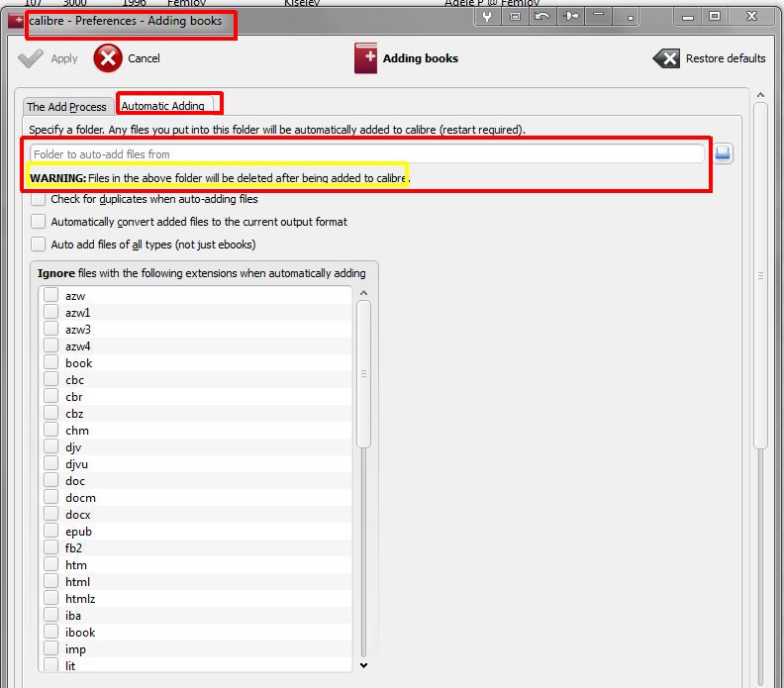The image size is (784, 688).
Task: Select the Automatic Adding tab
Action: click(163, 106)
